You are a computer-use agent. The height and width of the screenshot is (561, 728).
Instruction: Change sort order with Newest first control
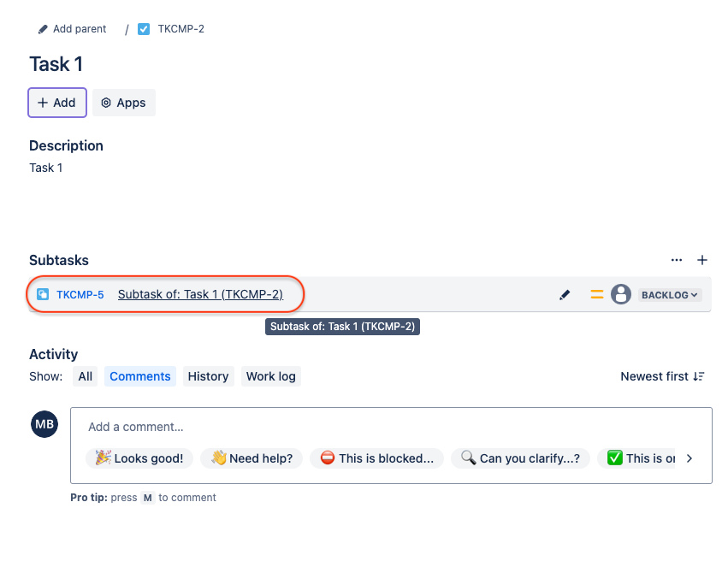click(x=662, y=376)
